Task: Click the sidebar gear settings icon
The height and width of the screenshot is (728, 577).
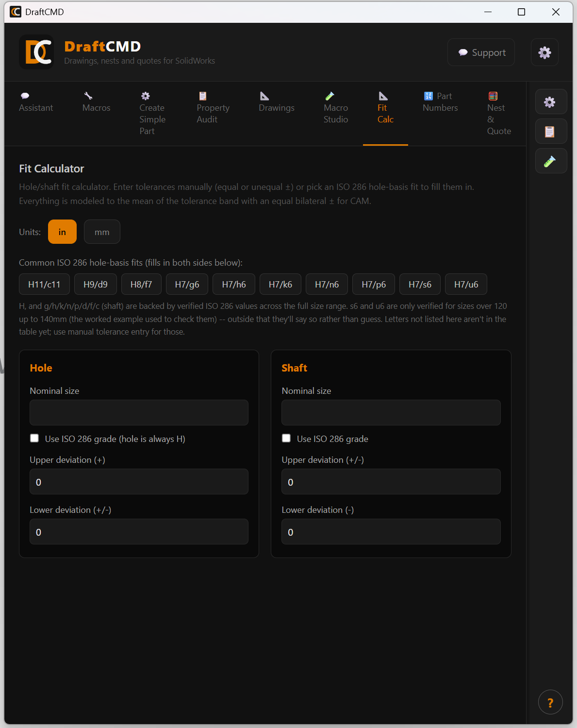Action: (551, 102)
